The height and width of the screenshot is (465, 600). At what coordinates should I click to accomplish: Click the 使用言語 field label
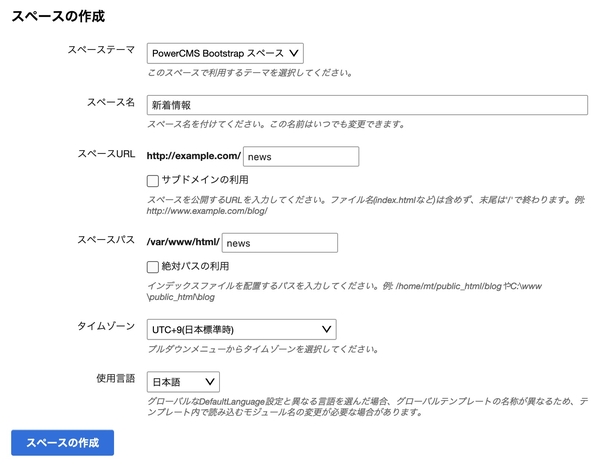[x=116, y=379]
